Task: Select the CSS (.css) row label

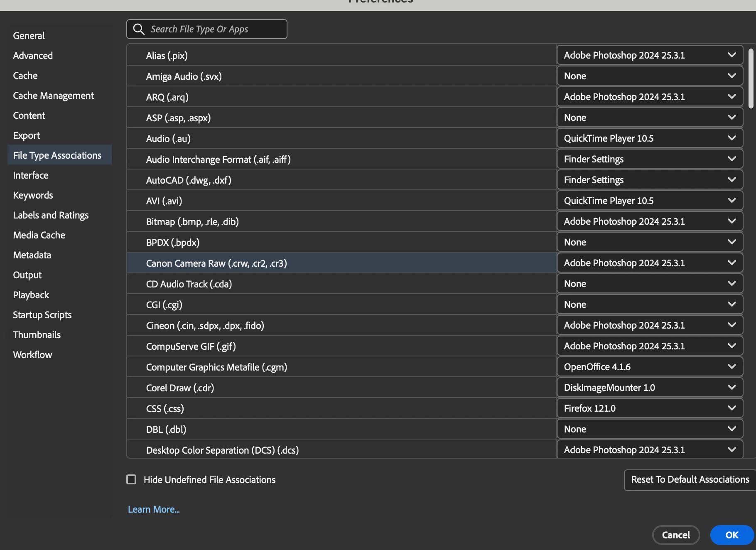Action: point(165,409)
